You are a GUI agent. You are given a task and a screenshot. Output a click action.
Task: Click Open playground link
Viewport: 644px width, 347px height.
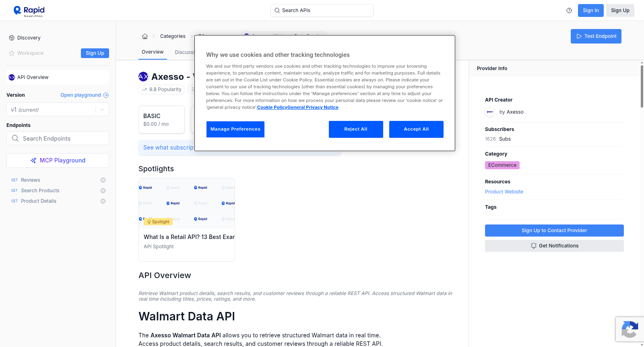pos(85,95)
